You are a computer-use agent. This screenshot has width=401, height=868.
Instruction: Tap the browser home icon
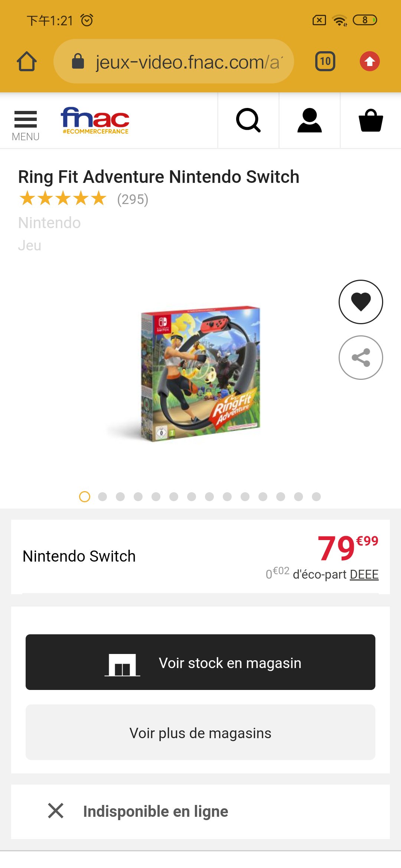27,61
